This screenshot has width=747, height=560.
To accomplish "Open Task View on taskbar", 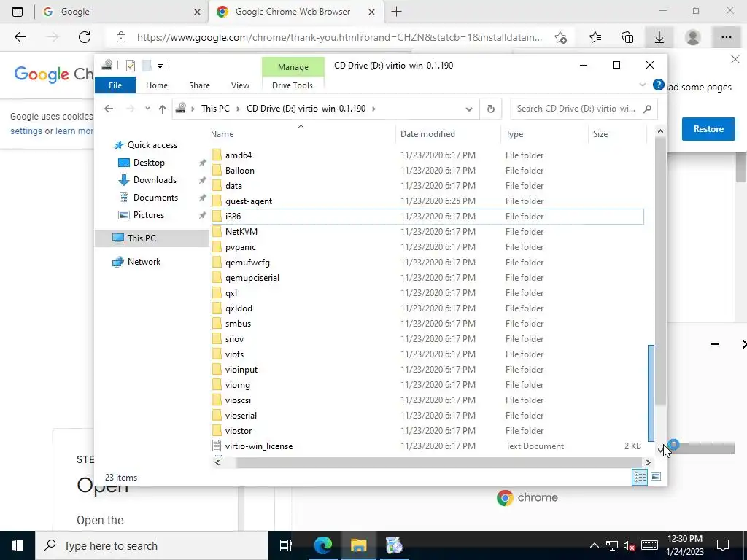I will click(285, 545).
